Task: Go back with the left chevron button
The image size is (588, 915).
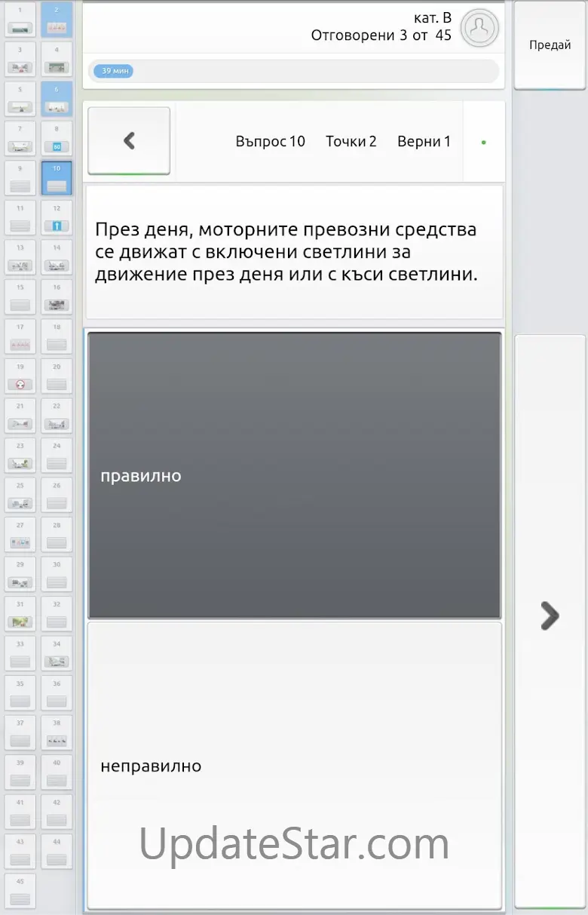Action: tap(129, 140)
